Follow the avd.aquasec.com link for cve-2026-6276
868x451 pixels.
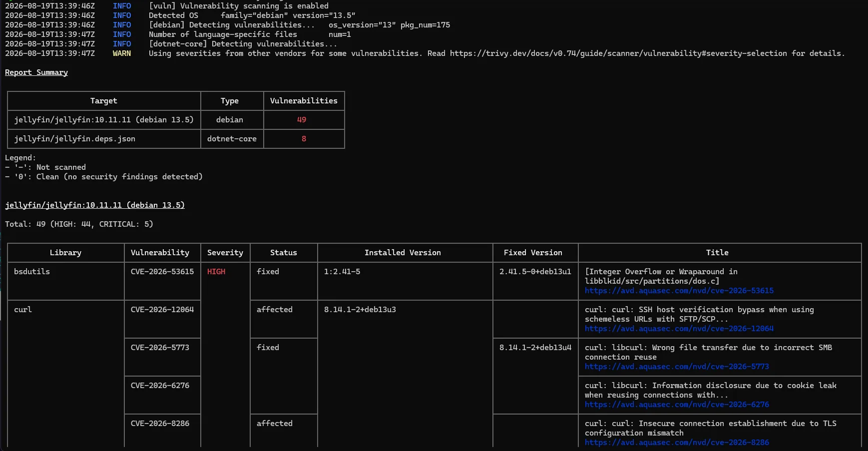coord(677,405)
